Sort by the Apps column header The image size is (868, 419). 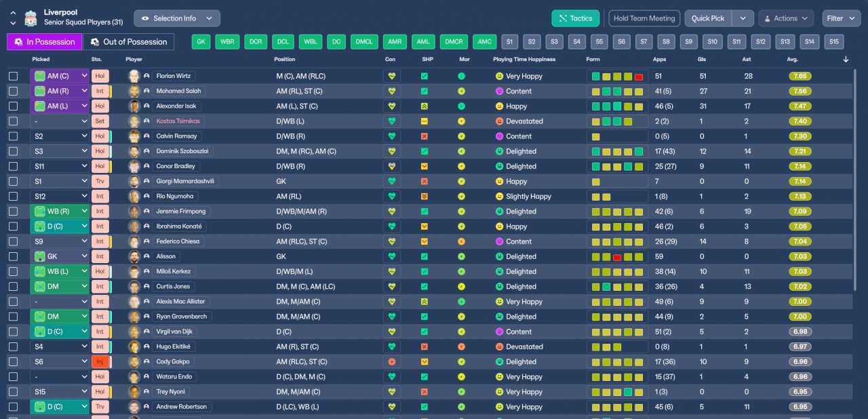659,60
